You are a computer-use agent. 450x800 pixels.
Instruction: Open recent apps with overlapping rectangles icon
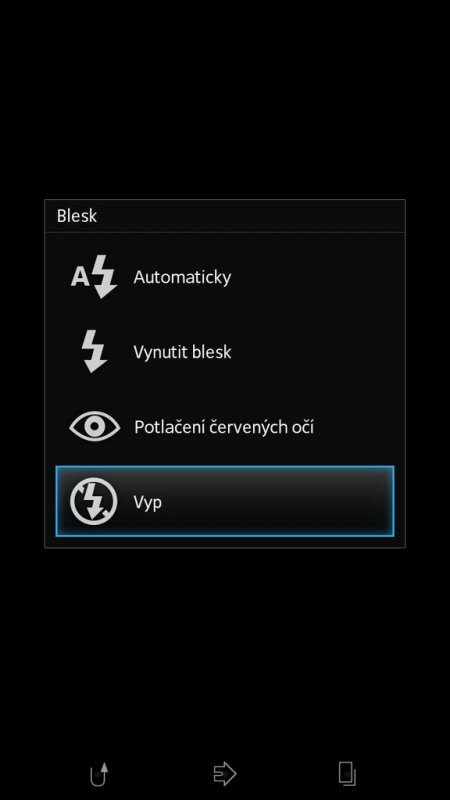(347, 774)
